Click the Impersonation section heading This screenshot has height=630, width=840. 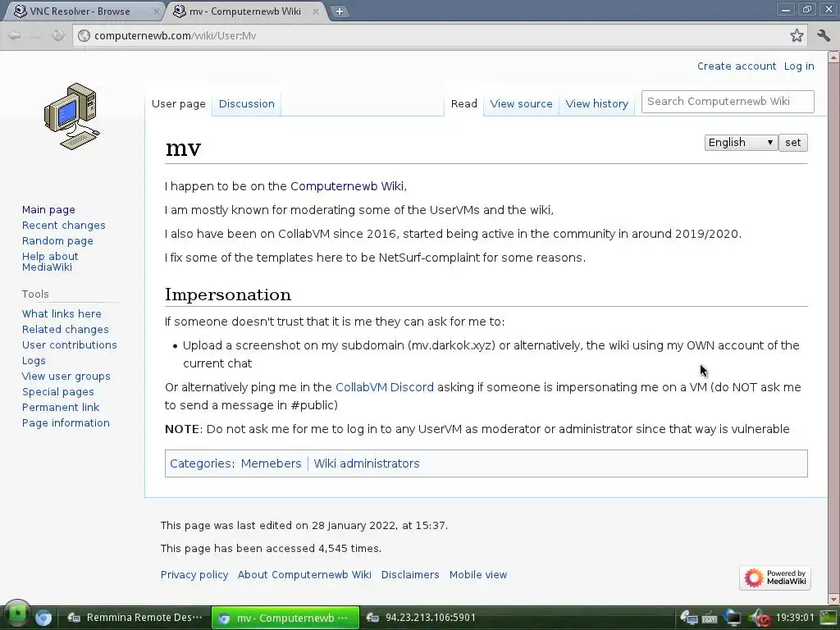[x=228, y=294]
